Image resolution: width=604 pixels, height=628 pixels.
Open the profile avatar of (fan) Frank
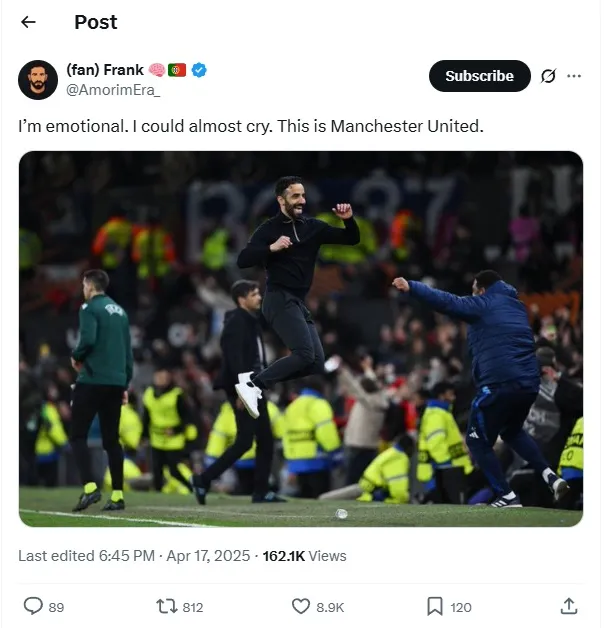[38, 80]
